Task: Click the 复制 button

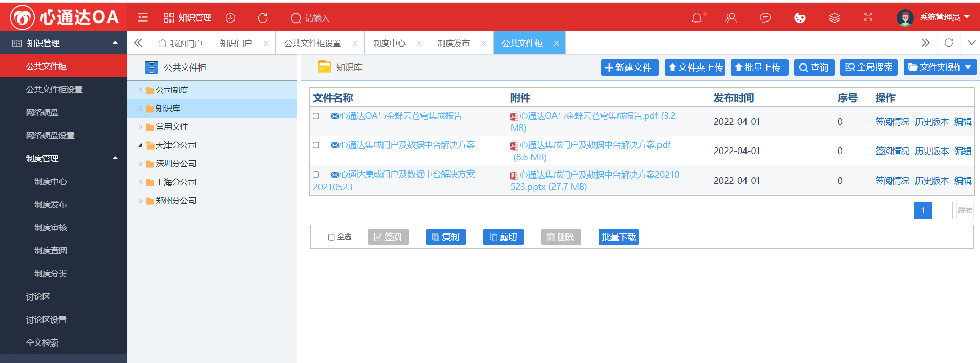Action: click(445, 237)
